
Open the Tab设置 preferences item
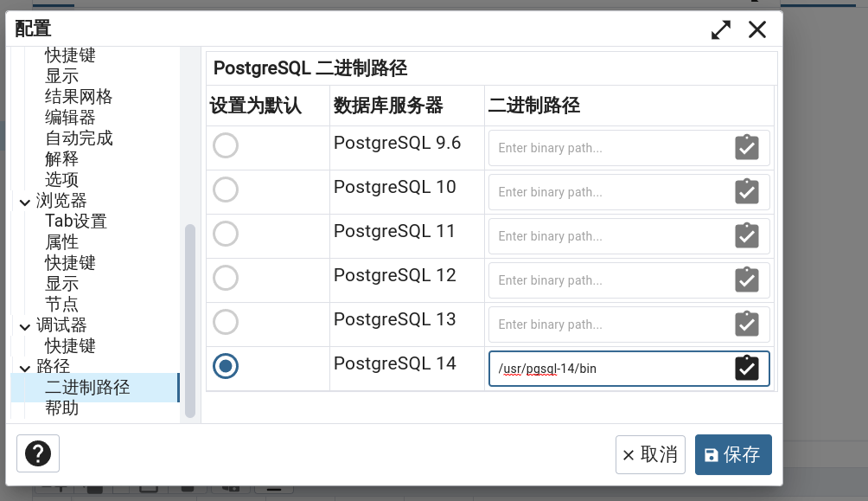coord(76,222)
